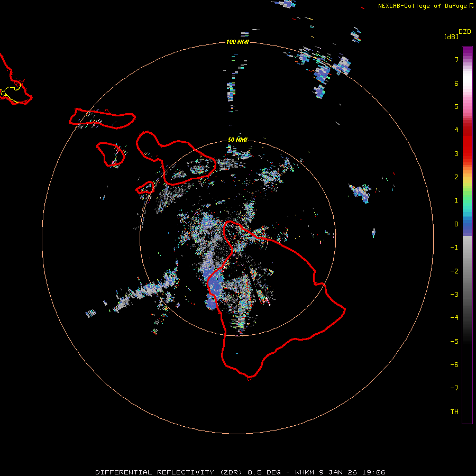The image size is (476, 476).
Task: Click the 50 NMI range ring label
Action: click(237, 140)
